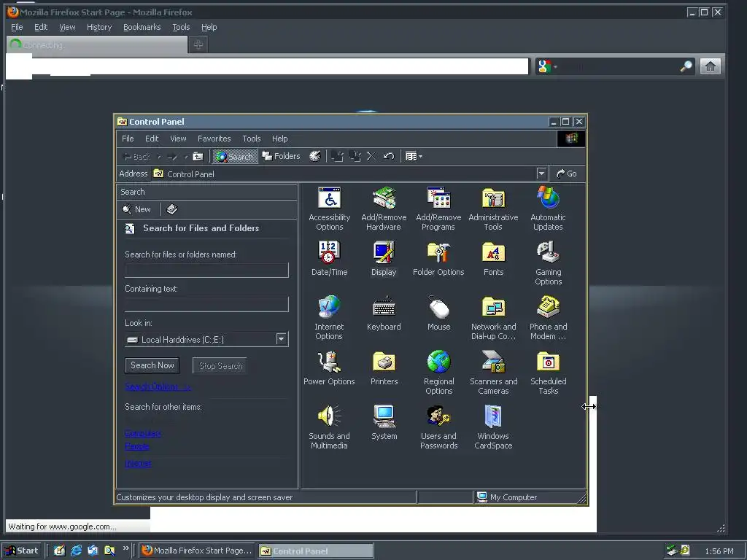Open Keyboard settings
This screenshot has width=747, height=560.
[x=384, y=314]
